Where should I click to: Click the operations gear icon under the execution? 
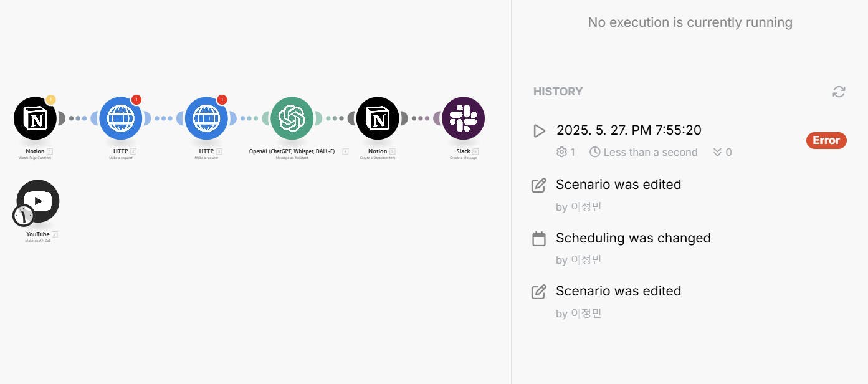point(561,152)
